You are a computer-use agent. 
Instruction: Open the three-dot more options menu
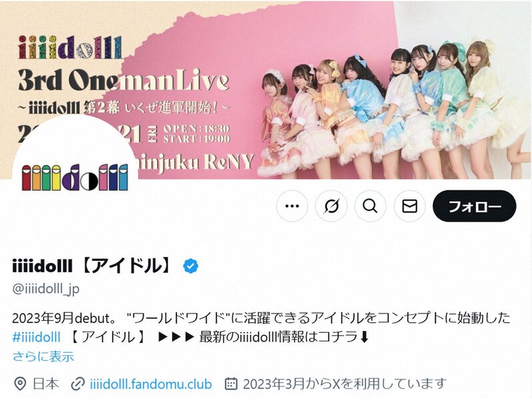[x=292, y=206]
